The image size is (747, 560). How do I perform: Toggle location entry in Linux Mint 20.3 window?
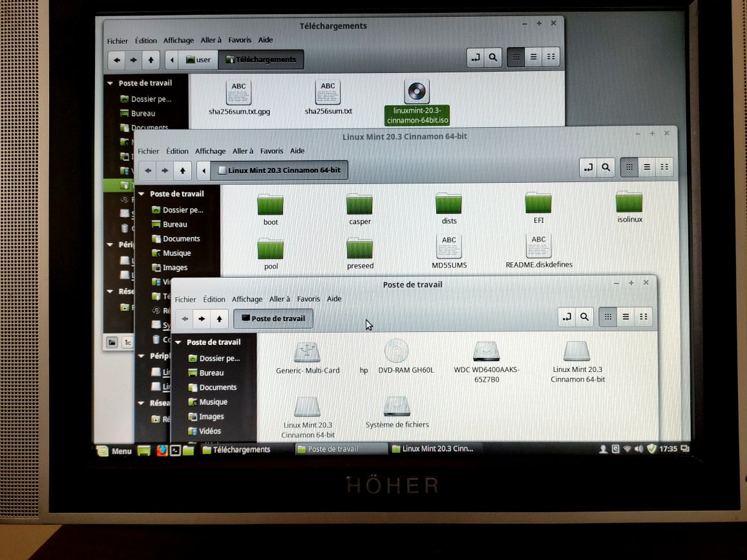tap(588, 168)
